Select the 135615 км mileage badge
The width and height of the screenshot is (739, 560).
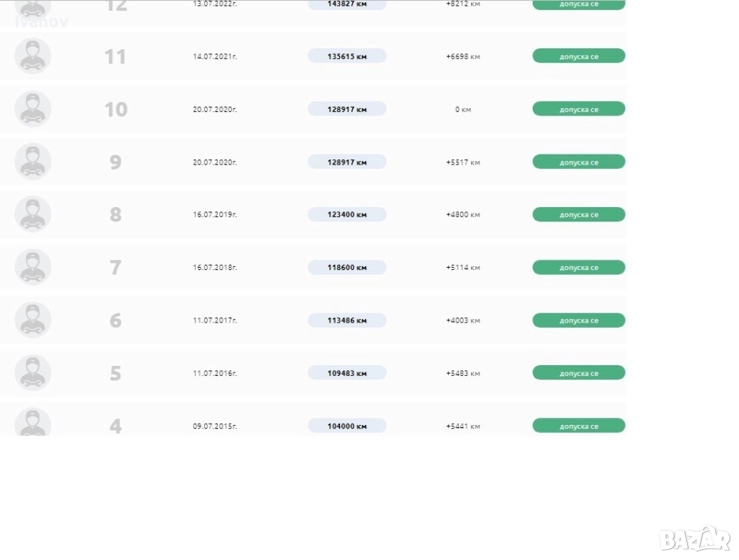[347, 56]
